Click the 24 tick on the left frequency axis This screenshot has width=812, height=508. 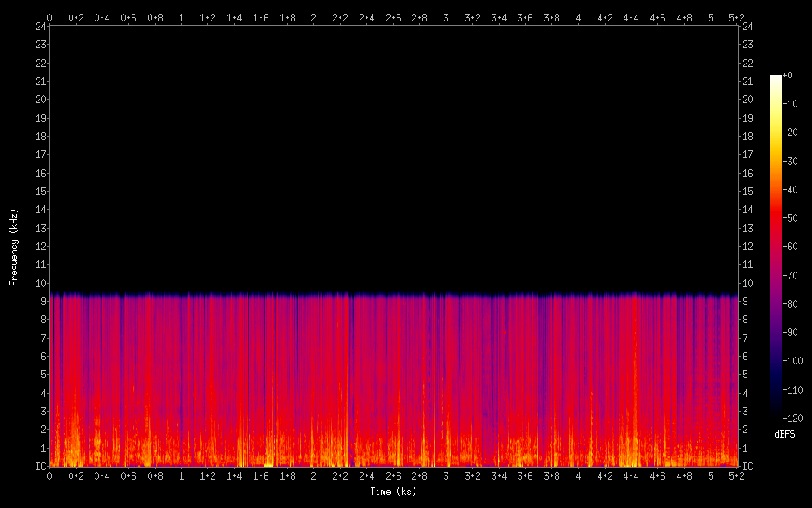point(39,26)
